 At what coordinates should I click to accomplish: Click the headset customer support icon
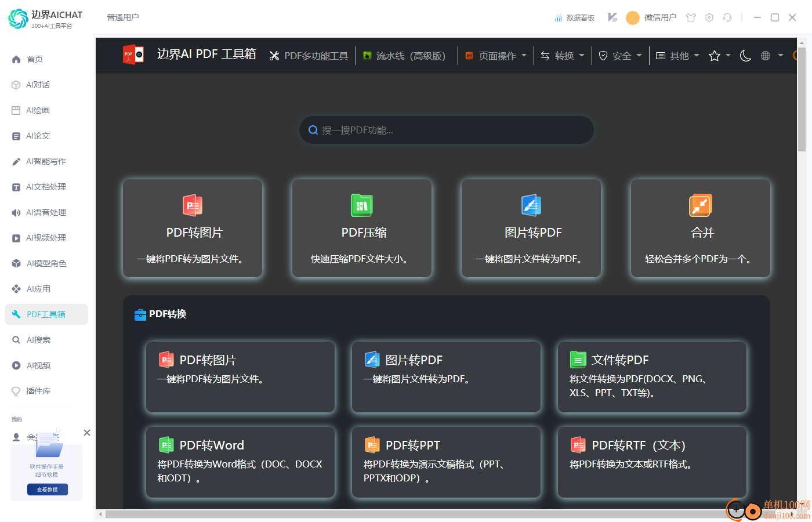click(727, 17)
